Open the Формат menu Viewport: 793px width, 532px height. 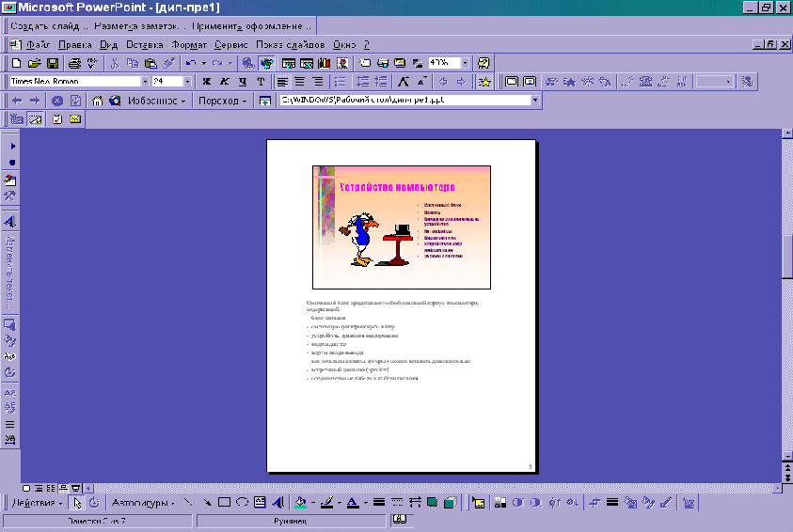pos(189,44)
